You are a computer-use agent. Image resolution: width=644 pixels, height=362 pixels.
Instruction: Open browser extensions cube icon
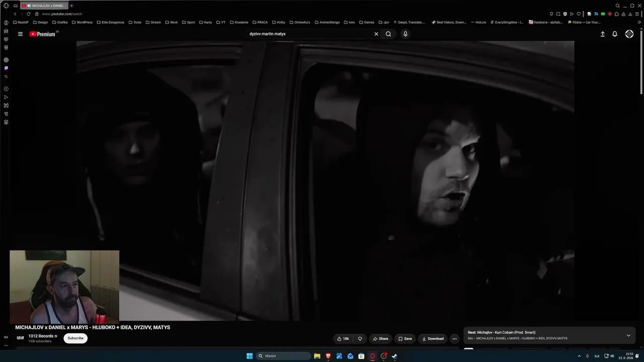point(617,14)
